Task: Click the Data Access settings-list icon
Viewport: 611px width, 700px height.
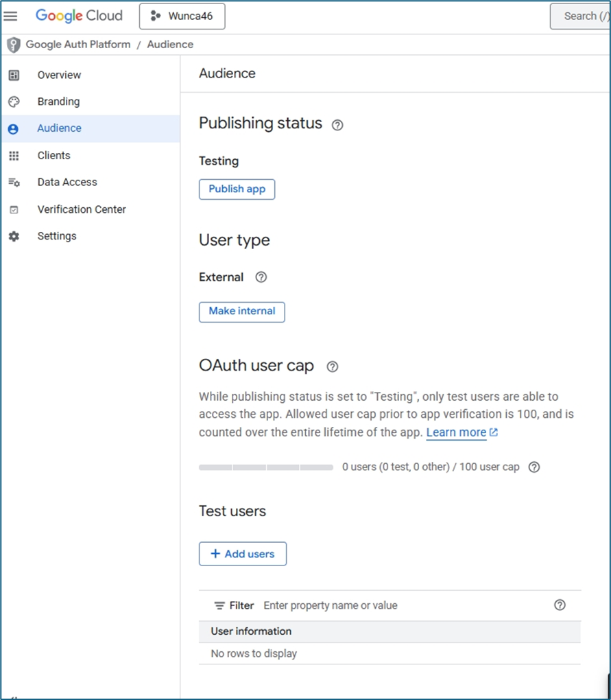Action: point(14,183)
